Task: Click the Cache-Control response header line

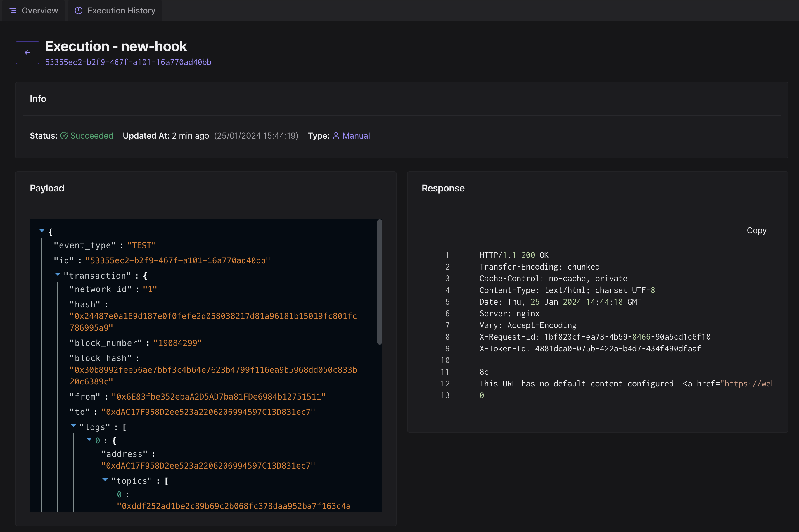Action: pyautogui.click(x=553, y=279)
